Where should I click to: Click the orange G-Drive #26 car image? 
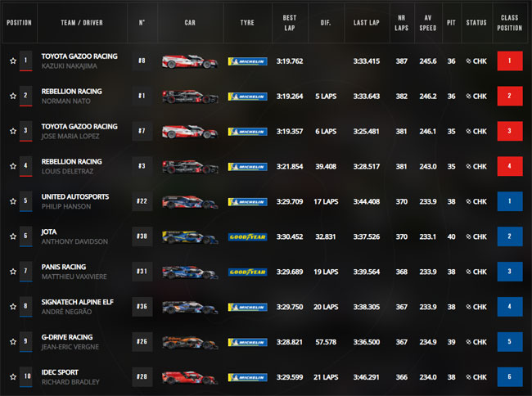click(190, 343)
